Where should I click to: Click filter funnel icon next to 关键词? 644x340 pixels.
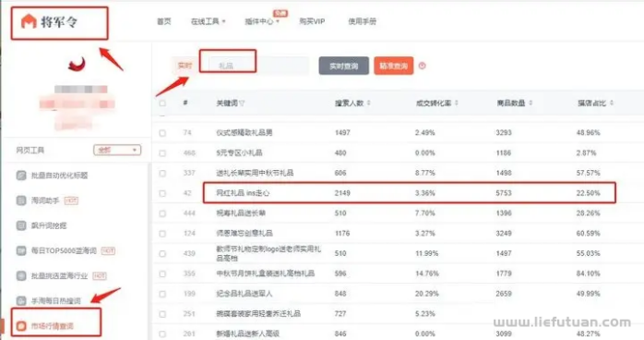pos(242,103)
